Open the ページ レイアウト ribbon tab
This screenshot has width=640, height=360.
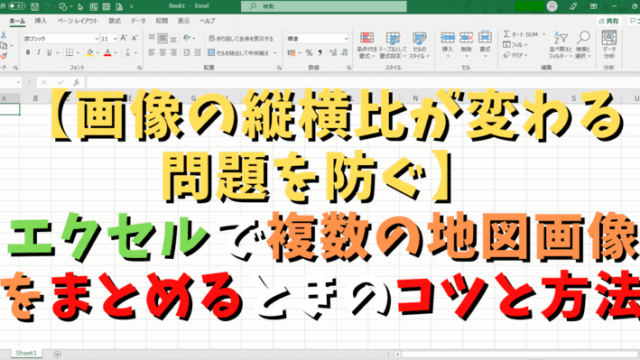[x=78, y=21]
